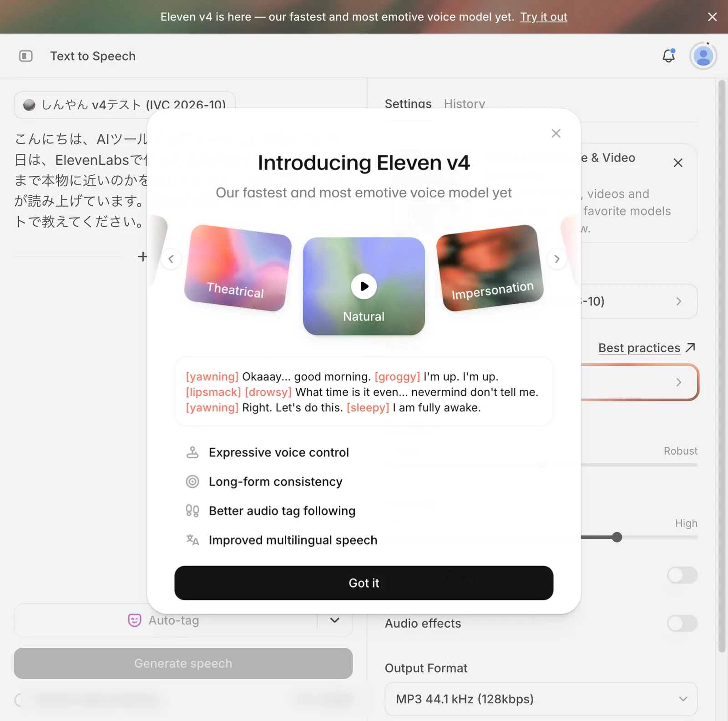The image size is (728, 721).
Task: Click the Expressive voice control icon
Action: (192, 452)
